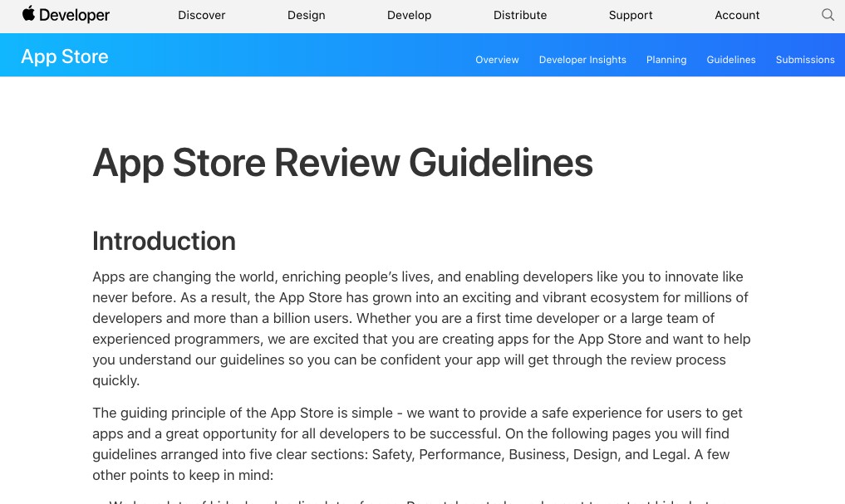Open the Discover menu

(202, 15)
